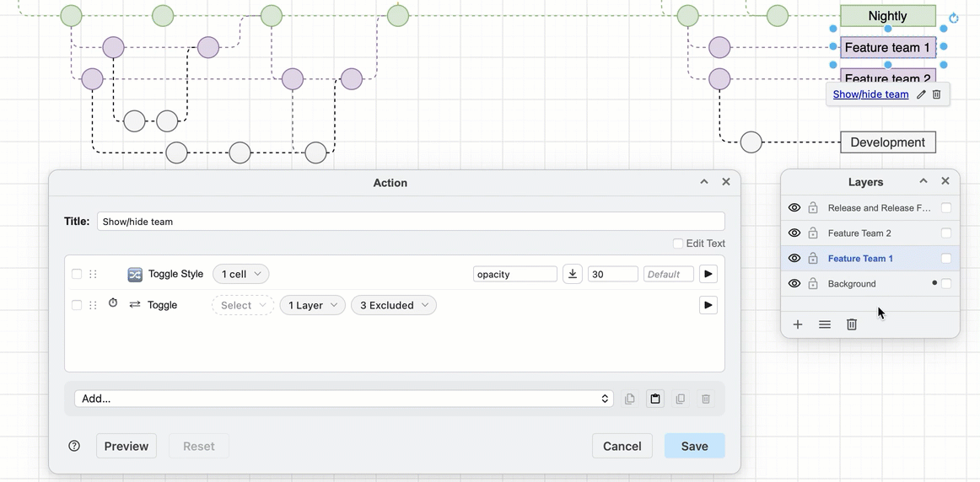Viewport: 980px width, 482px height.
Task: Toggle lock on Feature Team 2 layer
Action: point(812,233)
